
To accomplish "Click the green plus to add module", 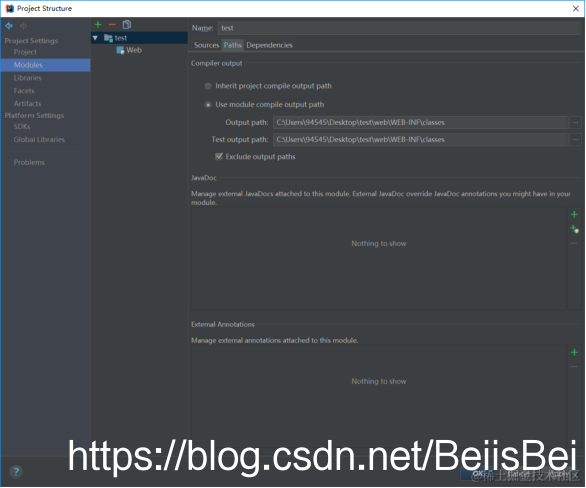I will [98, 25].
